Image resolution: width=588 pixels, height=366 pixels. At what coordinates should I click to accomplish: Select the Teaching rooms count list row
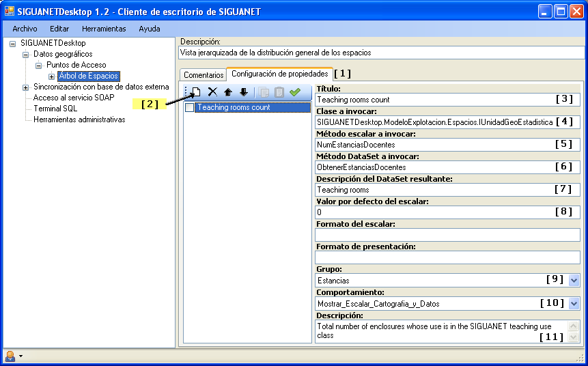pyautogui.click(x=253, y=108)
